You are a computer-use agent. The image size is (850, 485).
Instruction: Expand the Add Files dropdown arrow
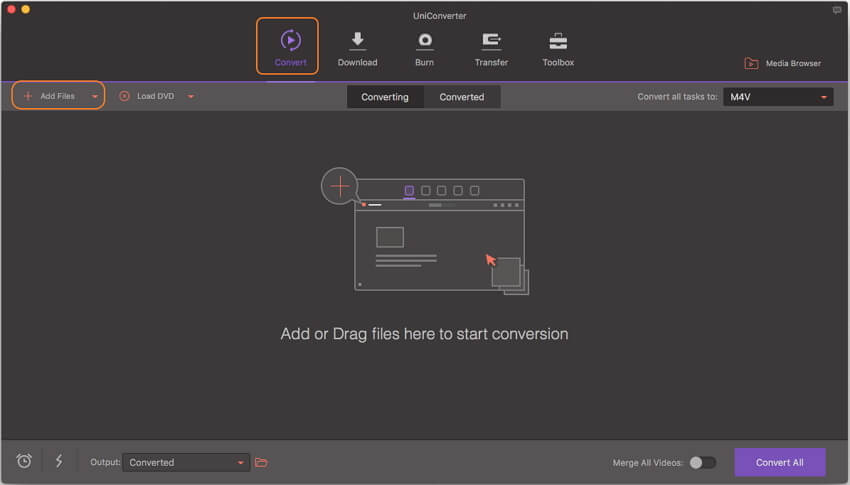[x=94, y=96]
